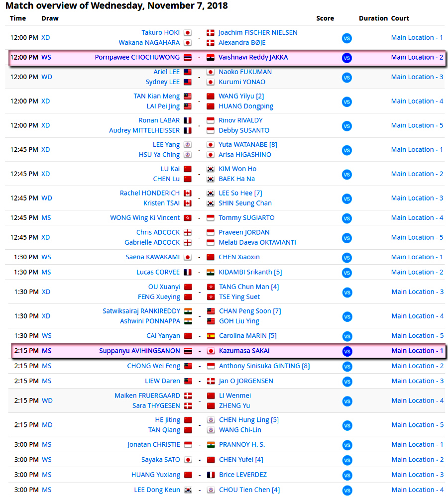Open WS draw link for Chochuwong match
The height and width of the screenshot is (497, 448).
tap(46, 57)
